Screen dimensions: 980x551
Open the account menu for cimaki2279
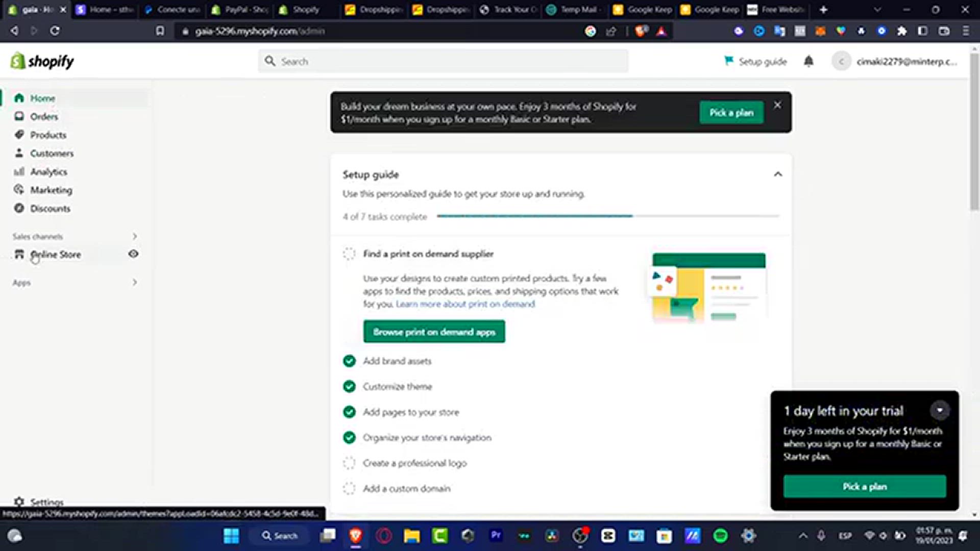895,61
